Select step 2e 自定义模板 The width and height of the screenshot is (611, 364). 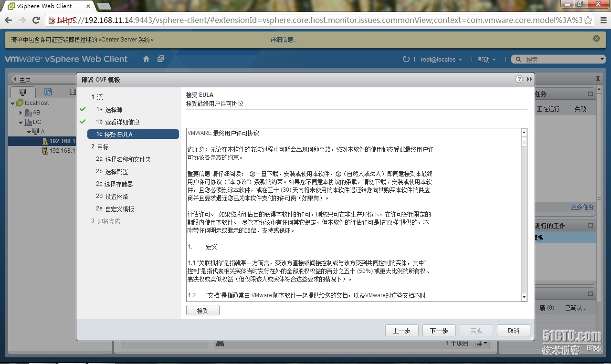[115, 209]
